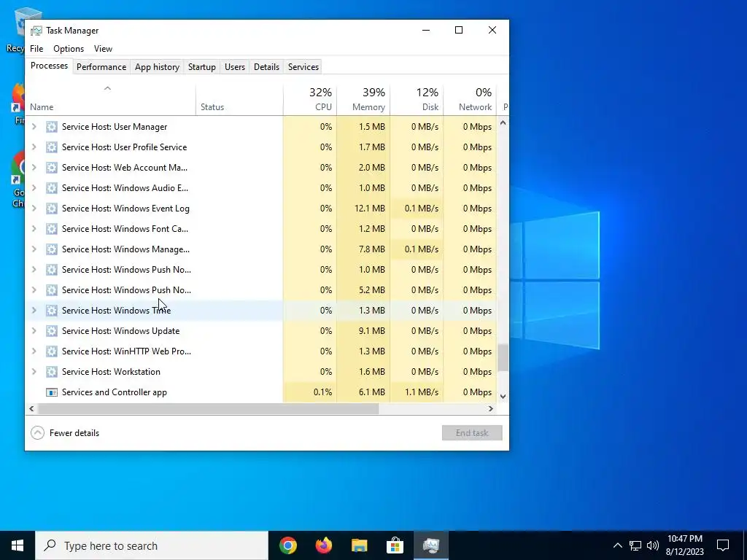Expand Service Host: WinHTTP Web Proxy
Viewport: 747px width, 560px height.
point(34,351)
